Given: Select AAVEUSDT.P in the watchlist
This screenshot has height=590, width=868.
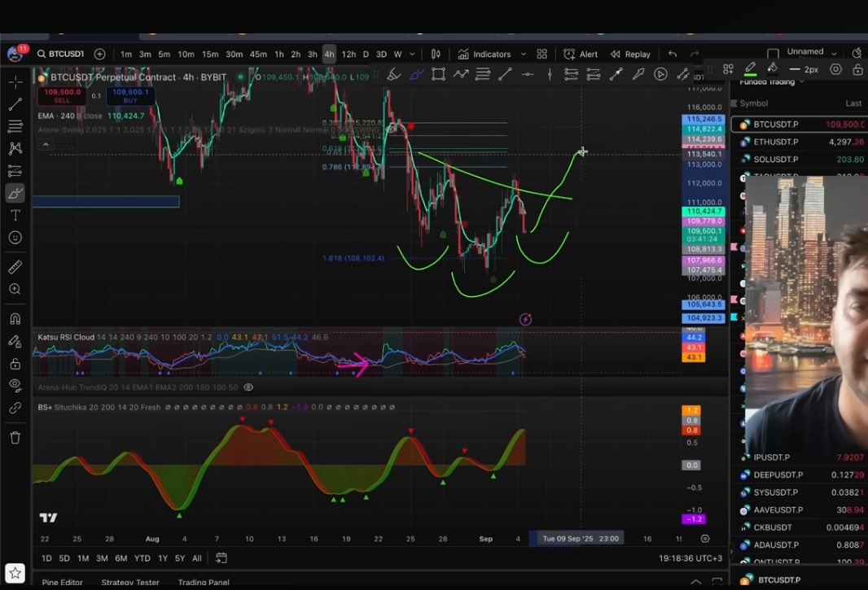Looking at the screenshot, I should point(800,509).
